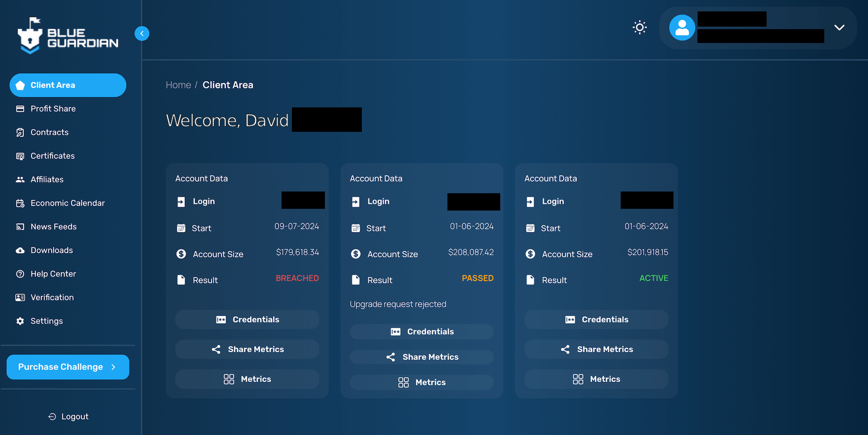Image resolution: width=868 pixels, height=435 pixels.
Task: Click the Downloads cloud icon
Action: coord(20,251)
